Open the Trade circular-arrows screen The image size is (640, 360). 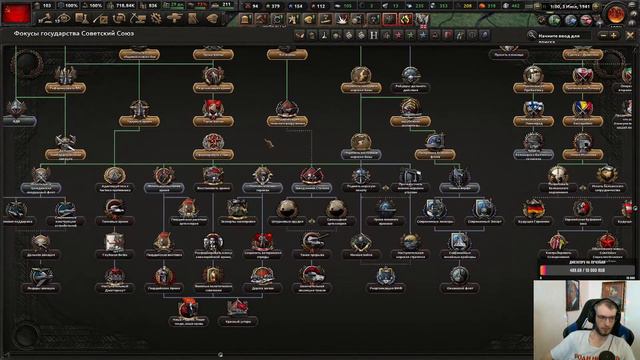120,18
